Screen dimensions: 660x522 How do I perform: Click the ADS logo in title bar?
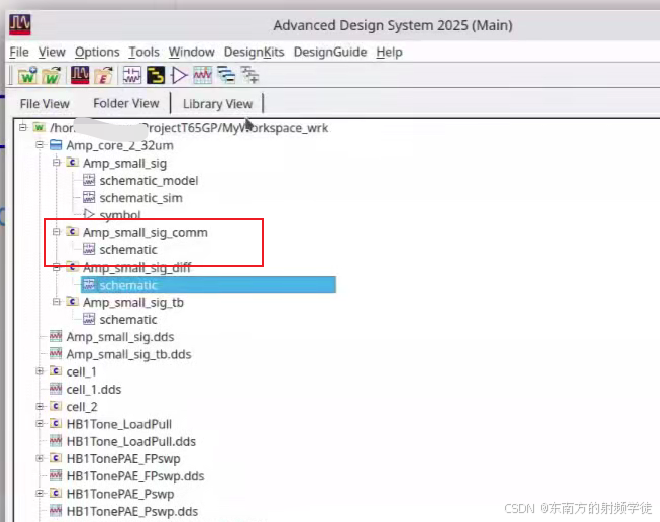(x=20, y=24)
